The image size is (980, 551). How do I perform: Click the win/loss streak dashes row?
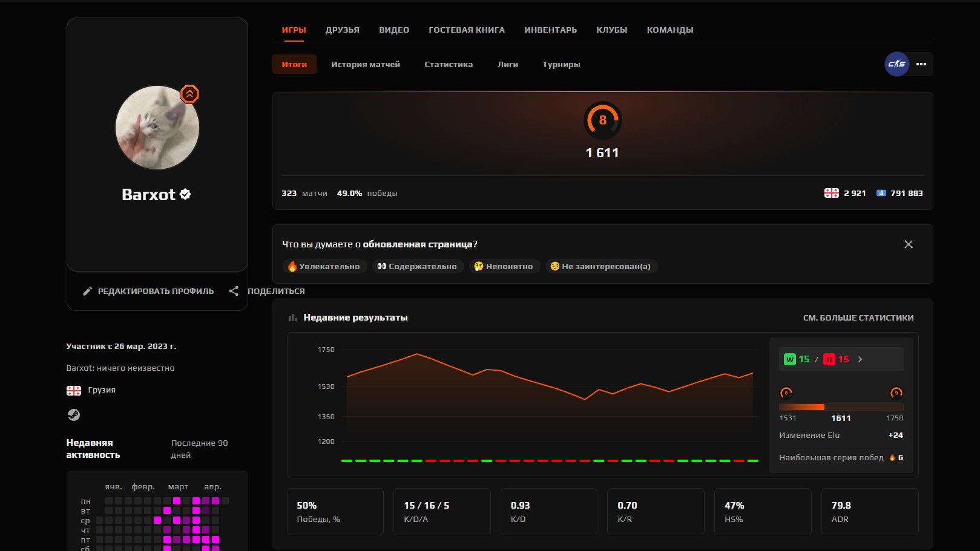pos(550,461)
